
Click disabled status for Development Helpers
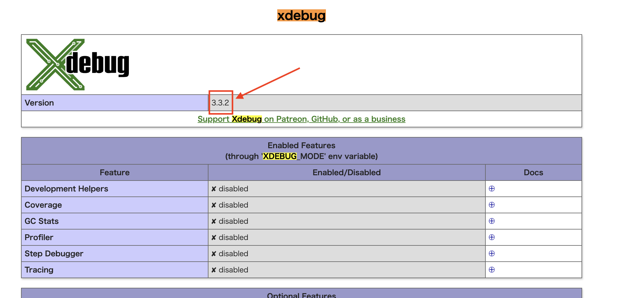230,189
